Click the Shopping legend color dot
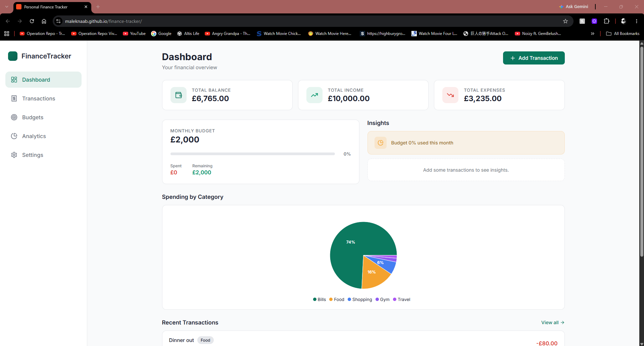This screenshot has width=644, height=346. tap(349, 299)
